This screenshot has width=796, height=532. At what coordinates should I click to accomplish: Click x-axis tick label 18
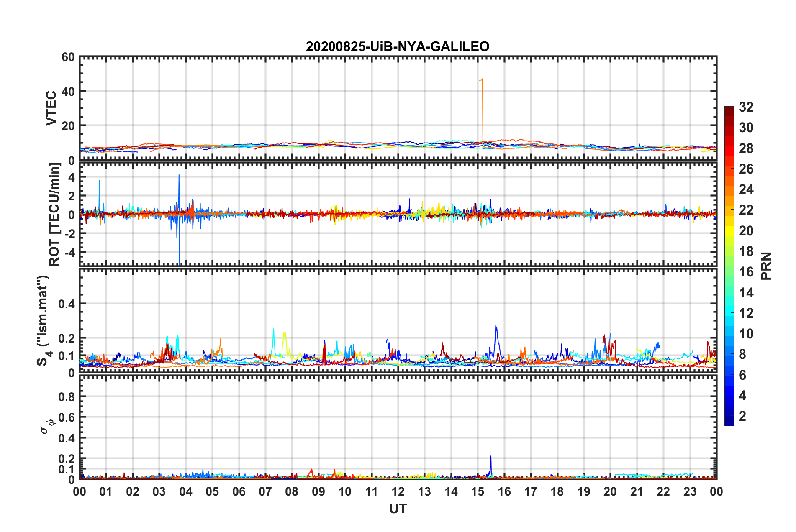click(557, 491)
